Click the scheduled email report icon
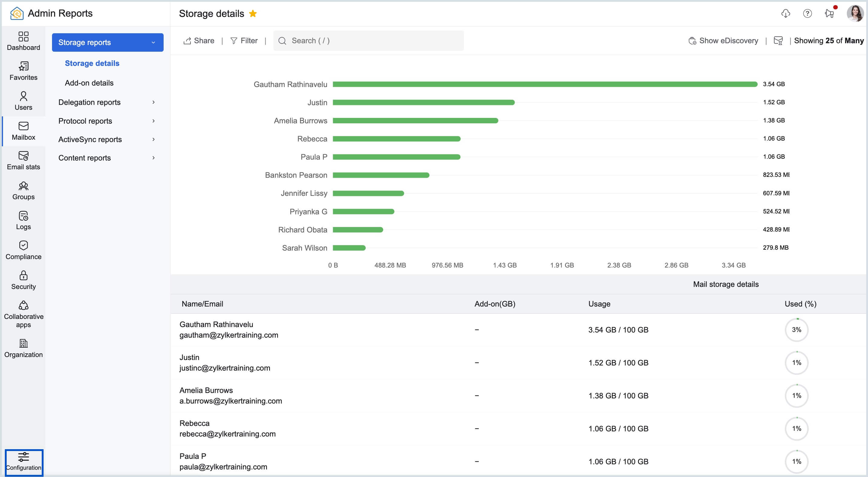 pos(778,41)
